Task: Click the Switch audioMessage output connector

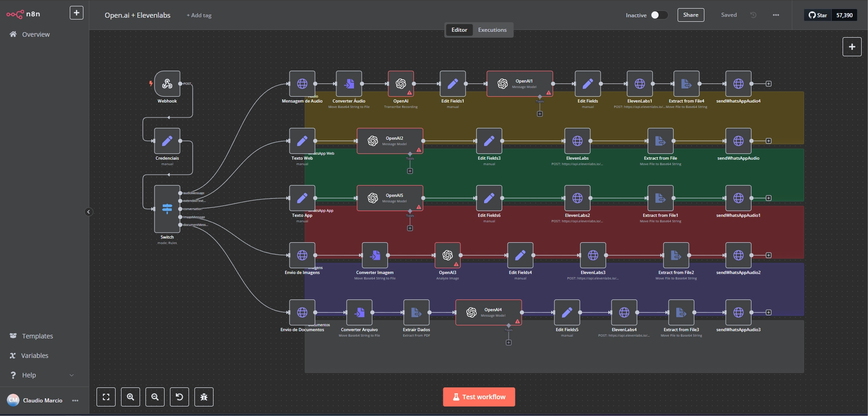Action: (180, 193)
